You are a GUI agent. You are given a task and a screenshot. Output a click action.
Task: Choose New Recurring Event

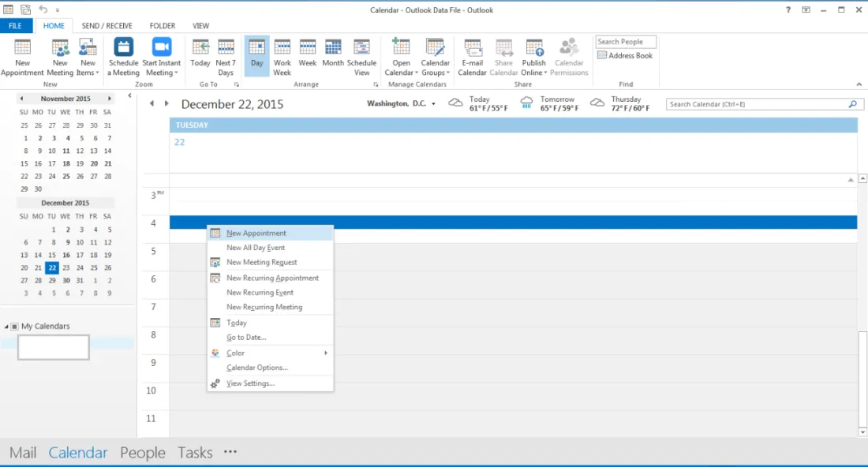[x=271, y=292]
